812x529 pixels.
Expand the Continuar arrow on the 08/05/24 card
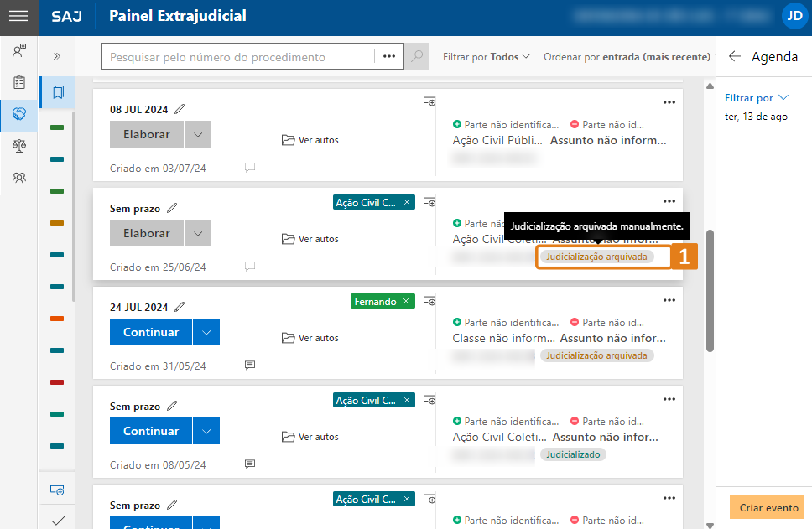(206, 431)
